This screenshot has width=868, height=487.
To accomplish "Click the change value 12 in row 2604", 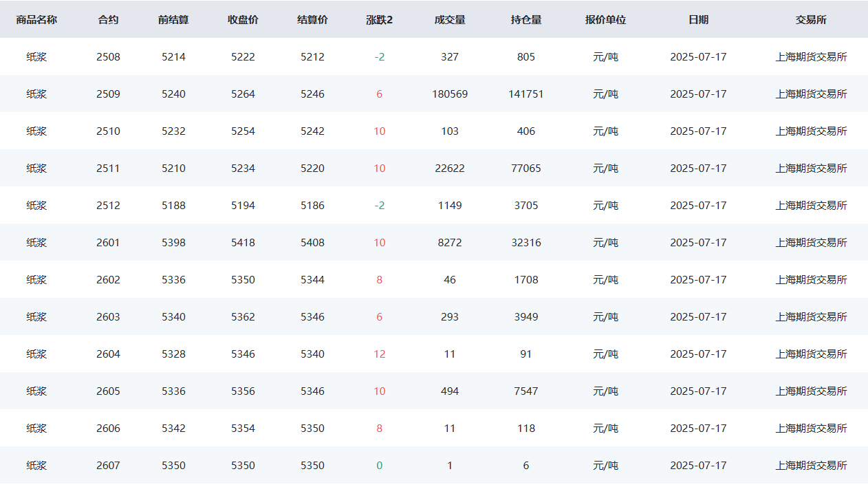I will point(379,354).
